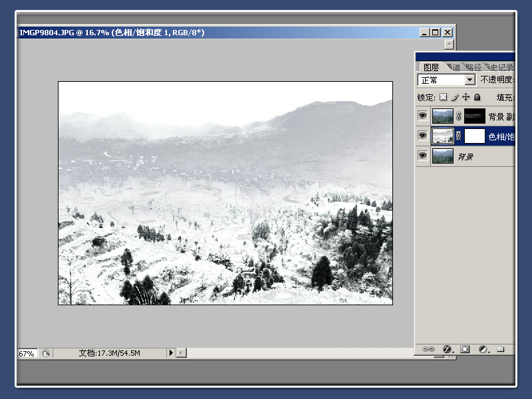Click the zoom percentage field

[27, 354]
